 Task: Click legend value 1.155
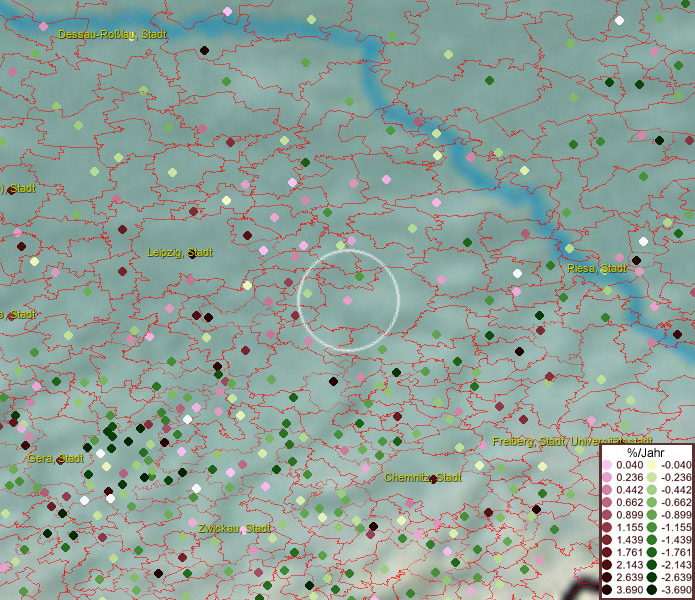629,527
